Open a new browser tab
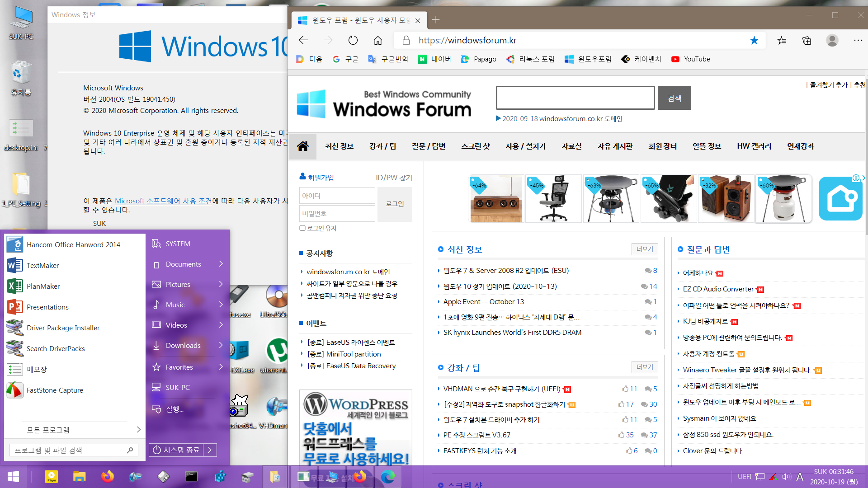This screenshot has height=488, width=868. point(436,20)
